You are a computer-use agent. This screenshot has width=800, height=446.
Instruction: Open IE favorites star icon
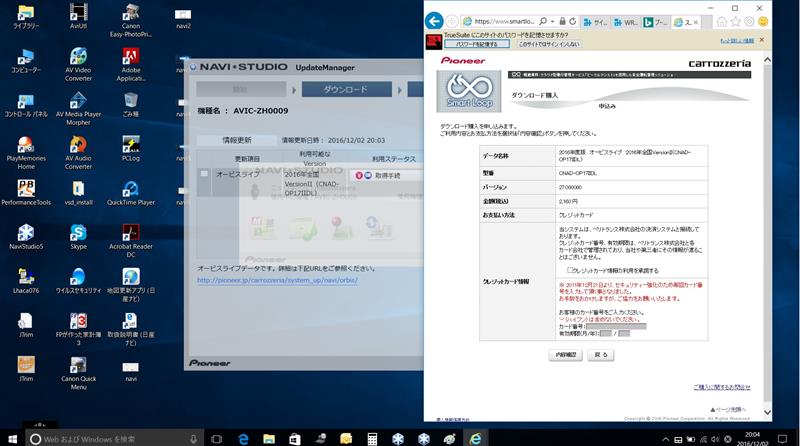pyautogui.click(x=735, y=21)
